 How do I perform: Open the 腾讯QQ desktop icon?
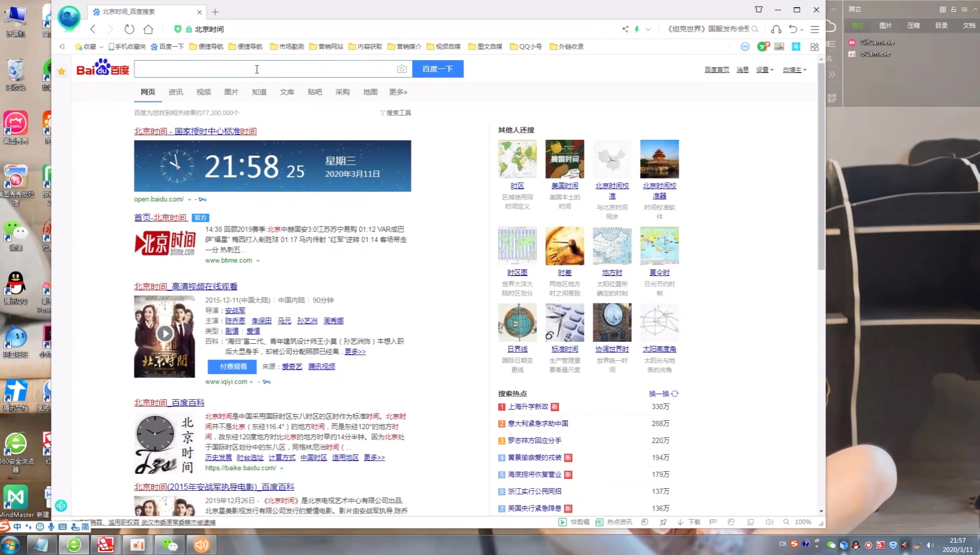[16, 288]
